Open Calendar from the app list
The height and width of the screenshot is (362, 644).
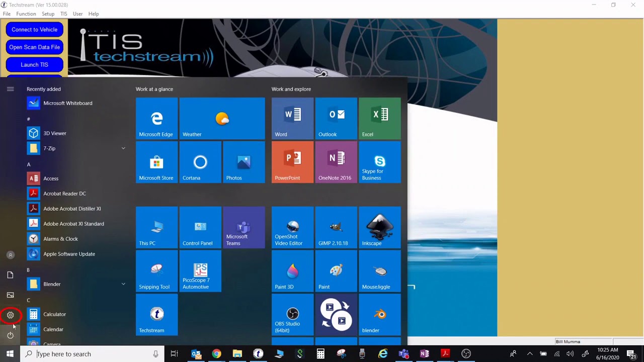[x=76, y=329]
